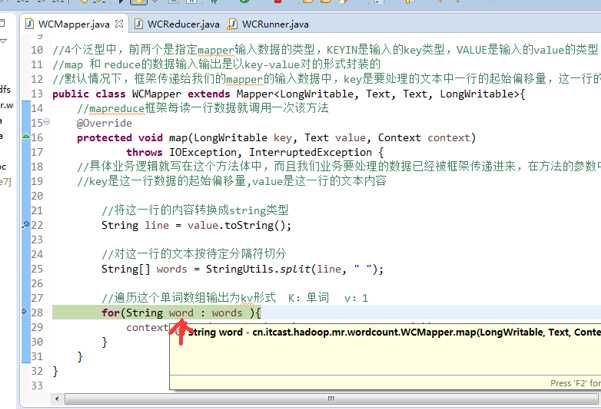Click the 'protected' keyword on line 16
601x409 pixels.
click(x=104, y=138)
